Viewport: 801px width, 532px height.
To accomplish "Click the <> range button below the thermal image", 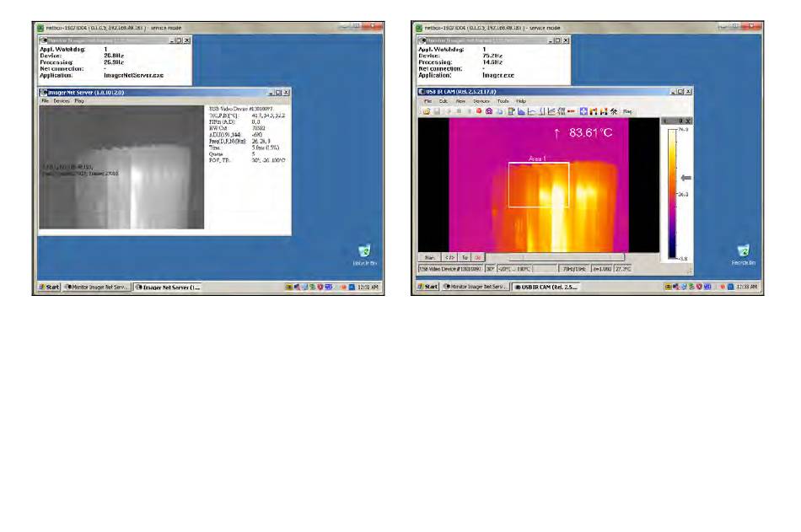I will pos(449,257).
